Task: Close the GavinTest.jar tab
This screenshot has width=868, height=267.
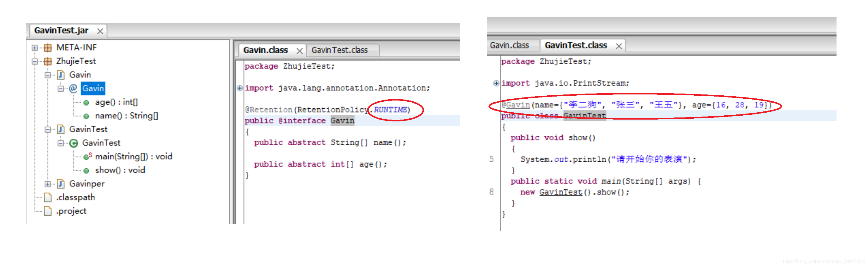Action: click(x=100, y=31)
